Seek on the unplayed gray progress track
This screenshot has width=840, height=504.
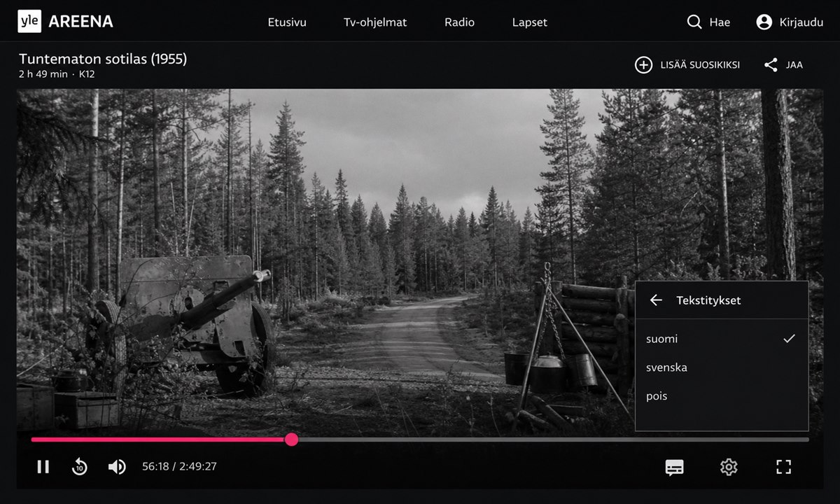tap(554, 440)
